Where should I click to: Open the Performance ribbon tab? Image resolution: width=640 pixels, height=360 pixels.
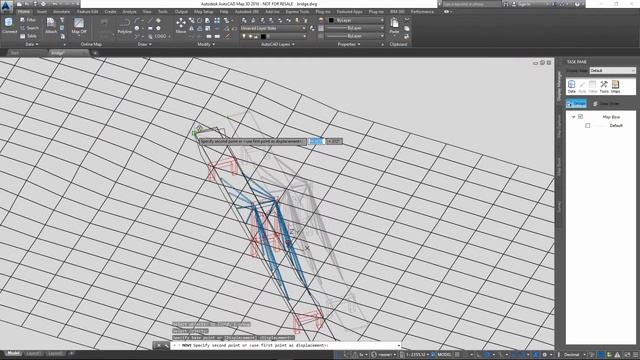(422, 12)
